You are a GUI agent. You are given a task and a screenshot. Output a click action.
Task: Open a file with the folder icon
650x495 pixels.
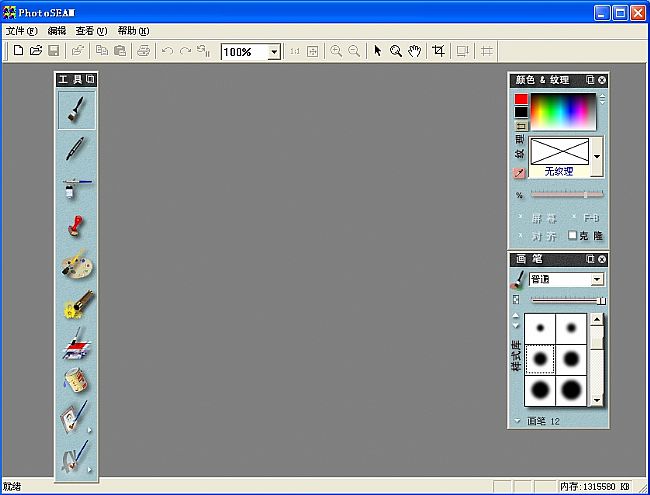tap(36, 51)
